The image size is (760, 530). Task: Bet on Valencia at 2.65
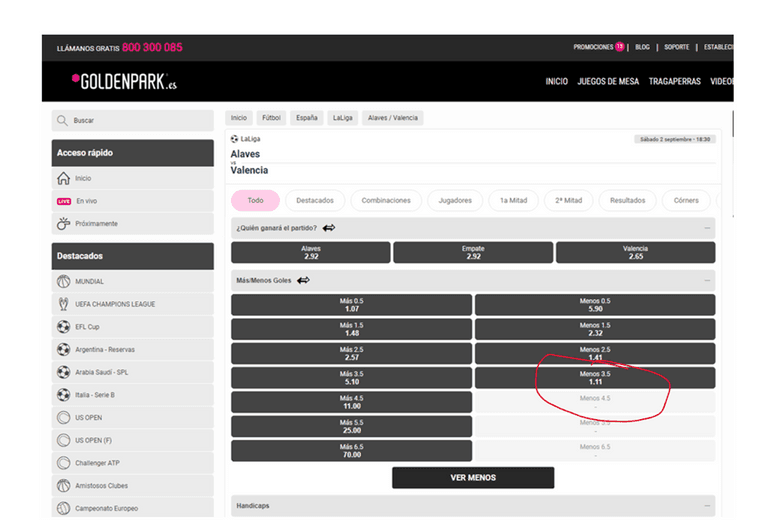tap(635, 253)
